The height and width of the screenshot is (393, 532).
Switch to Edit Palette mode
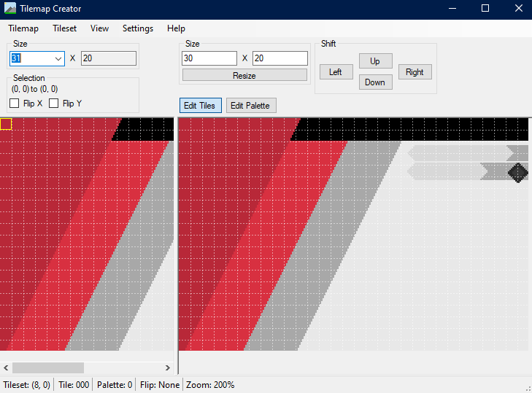(250, 106)
